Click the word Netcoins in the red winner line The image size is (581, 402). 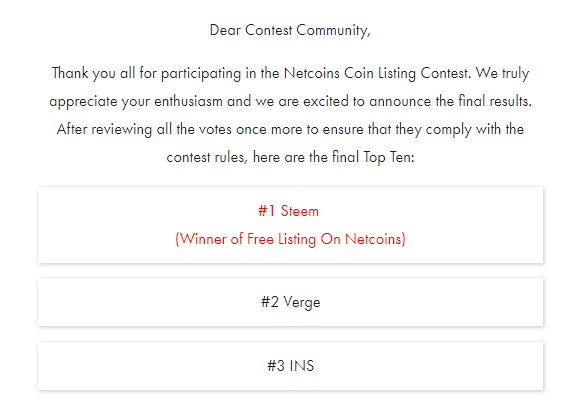point(373,239)
